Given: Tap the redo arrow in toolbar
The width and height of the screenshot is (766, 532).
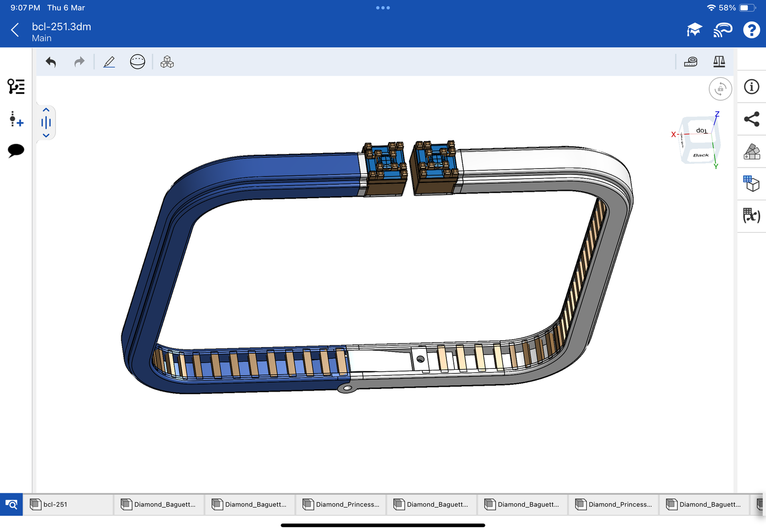Looking at the screenshot, I should 80,62.
